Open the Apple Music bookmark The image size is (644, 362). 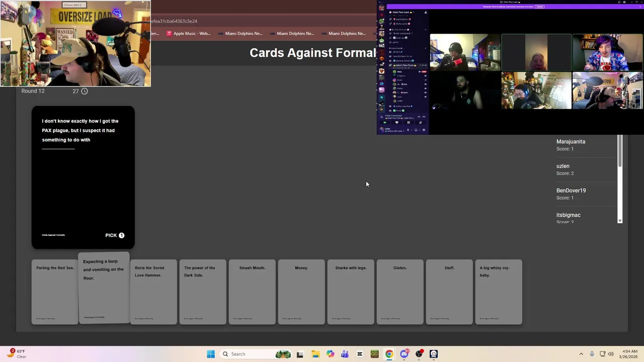187,34
